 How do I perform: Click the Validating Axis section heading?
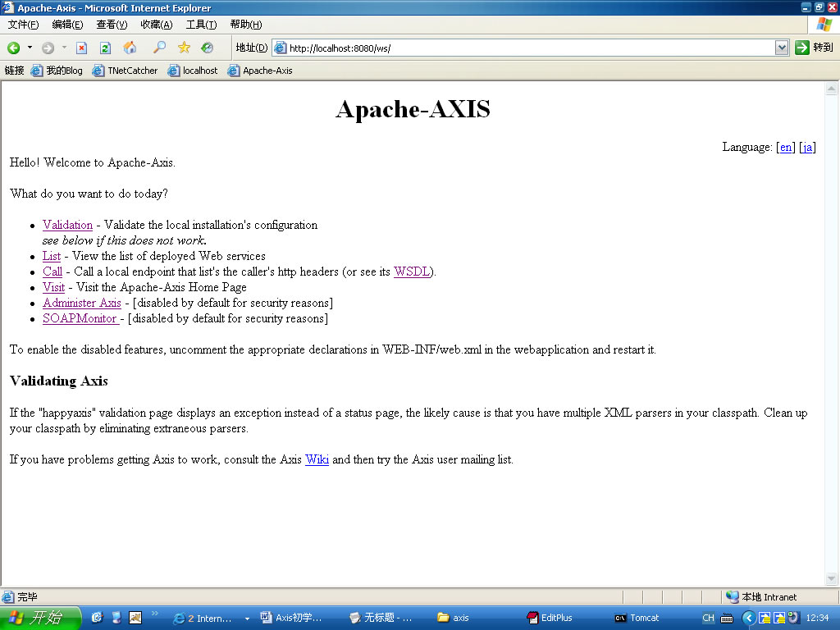tap(59, 381)
